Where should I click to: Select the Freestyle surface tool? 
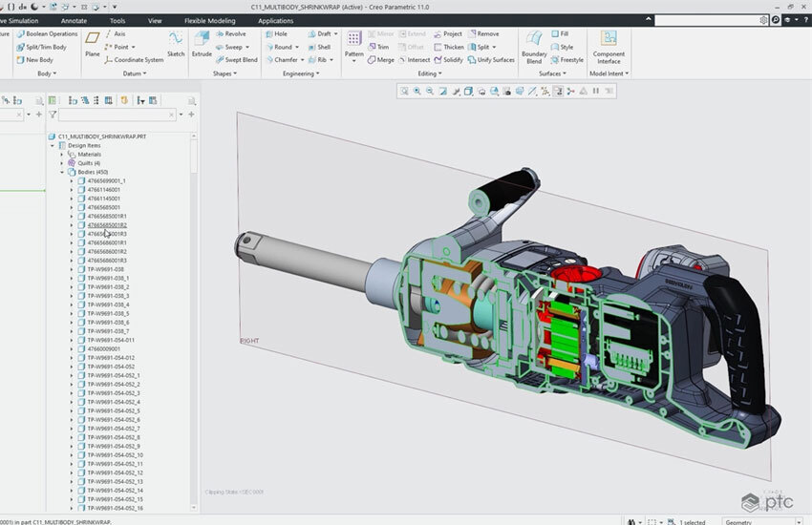coord(566,60)
